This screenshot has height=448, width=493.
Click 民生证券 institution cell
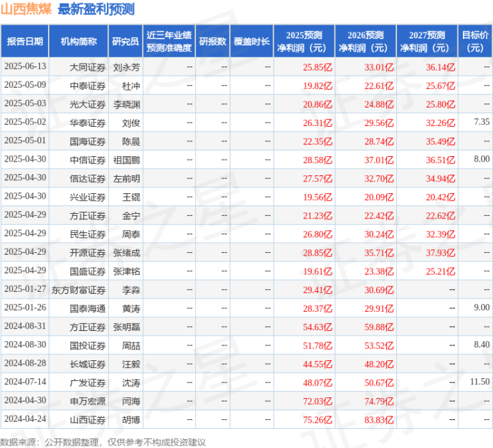[87, 234]
